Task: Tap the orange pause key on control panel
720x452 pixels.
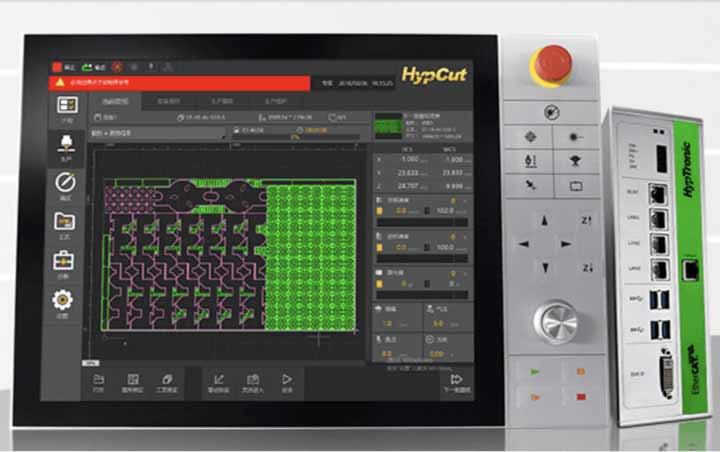Action: tap(581, 371)
